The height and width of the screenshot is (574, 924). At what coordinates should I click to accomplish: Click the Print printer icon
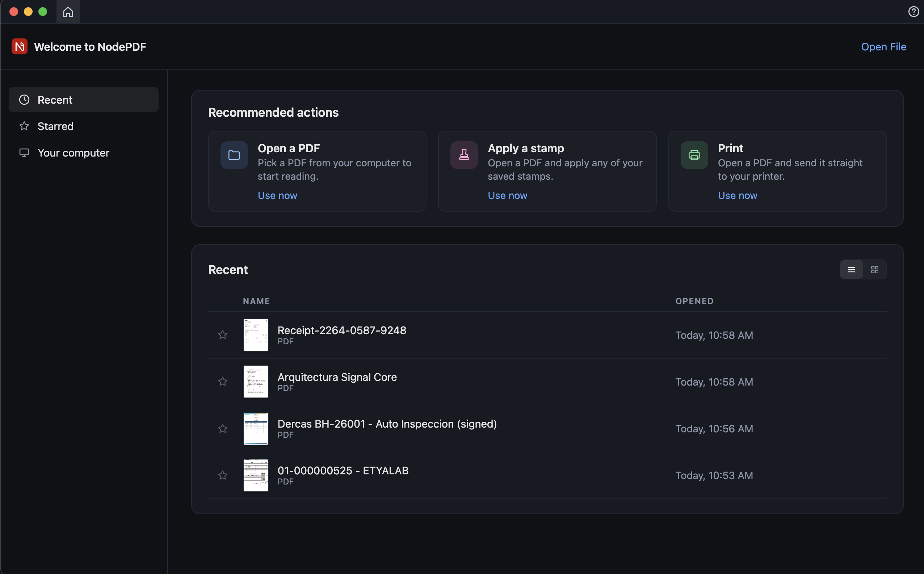click(694, 155)
